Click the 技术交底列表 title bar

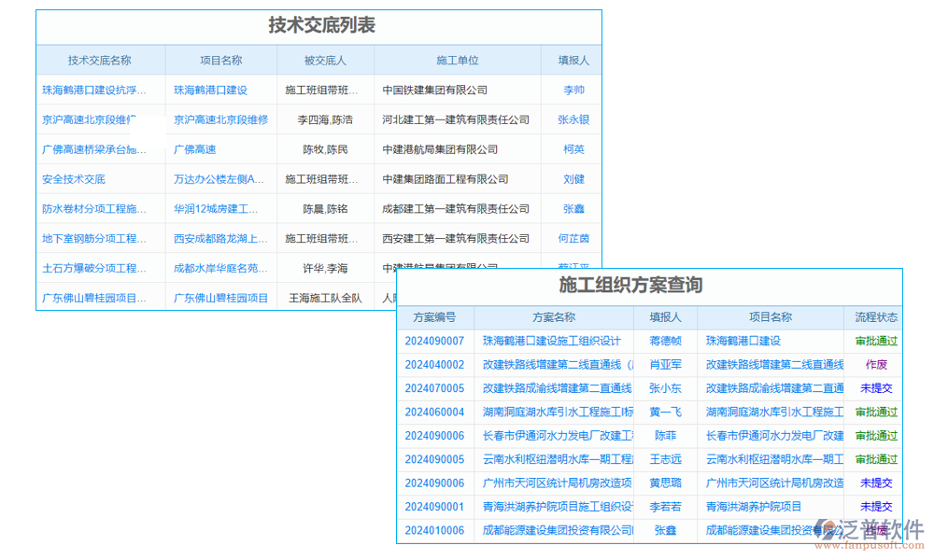(x=318, y=26)
